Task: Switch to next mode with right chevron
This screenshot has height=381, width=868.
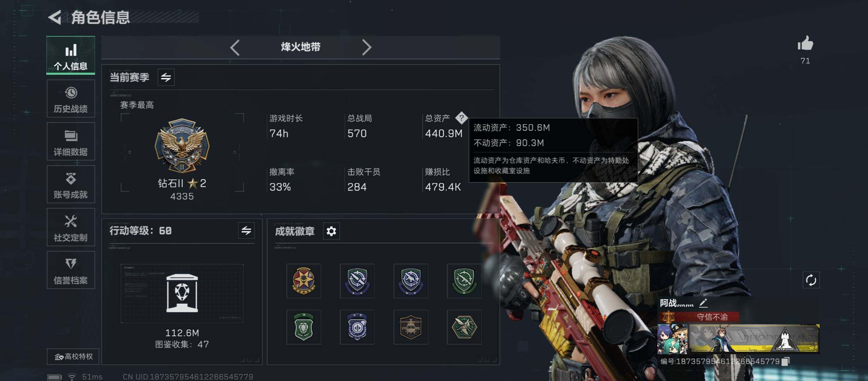Action: tap(367, 47)
